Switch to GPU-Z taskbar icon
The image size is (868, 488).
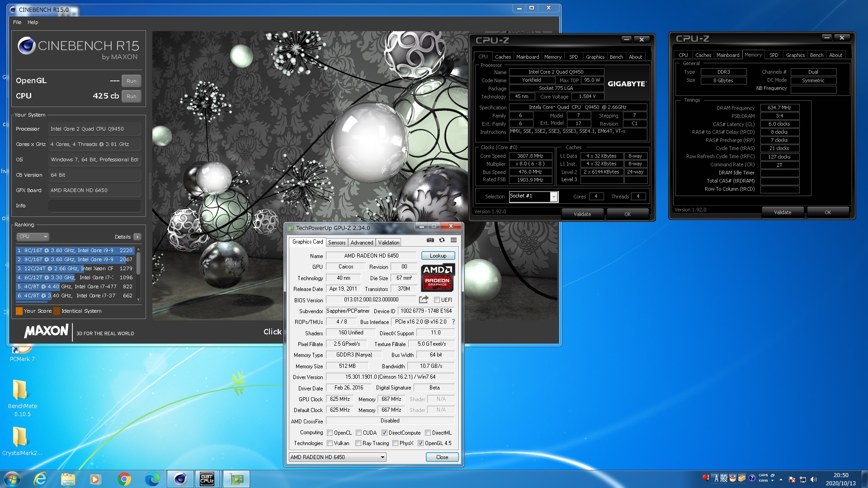[x=236, y=479]
